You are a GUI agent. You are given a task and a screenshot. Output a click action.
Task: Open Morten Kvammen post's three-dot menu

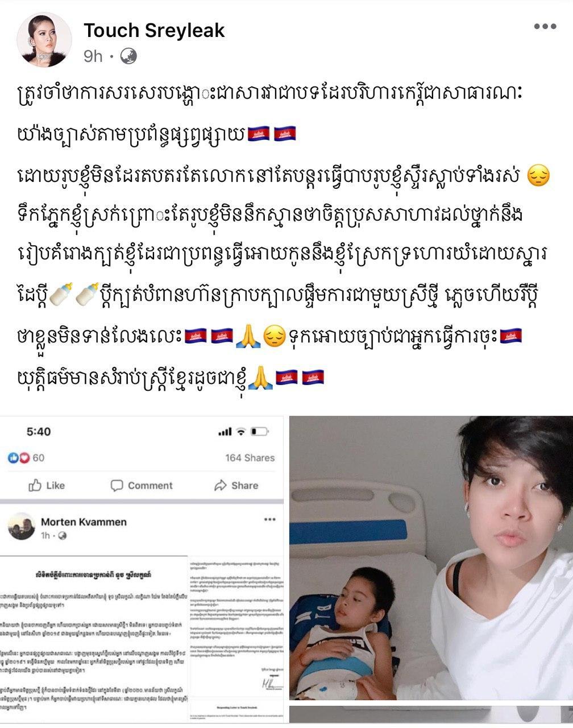click(x=270, y=520)
